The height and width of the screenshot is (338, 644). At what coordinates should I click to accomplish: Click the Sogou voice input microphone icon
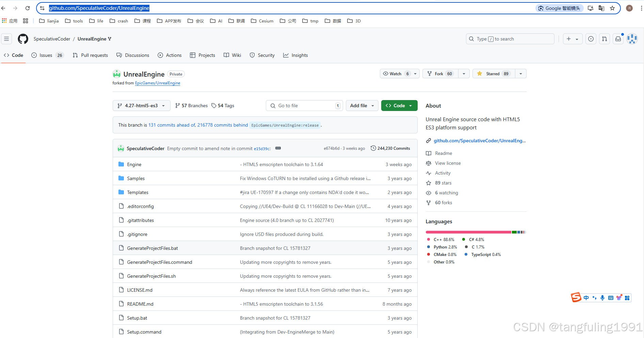[602, 298]
